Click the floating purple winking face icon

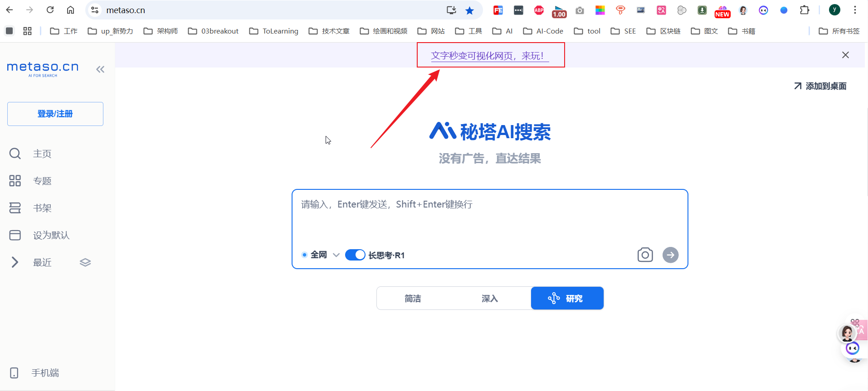853,348
